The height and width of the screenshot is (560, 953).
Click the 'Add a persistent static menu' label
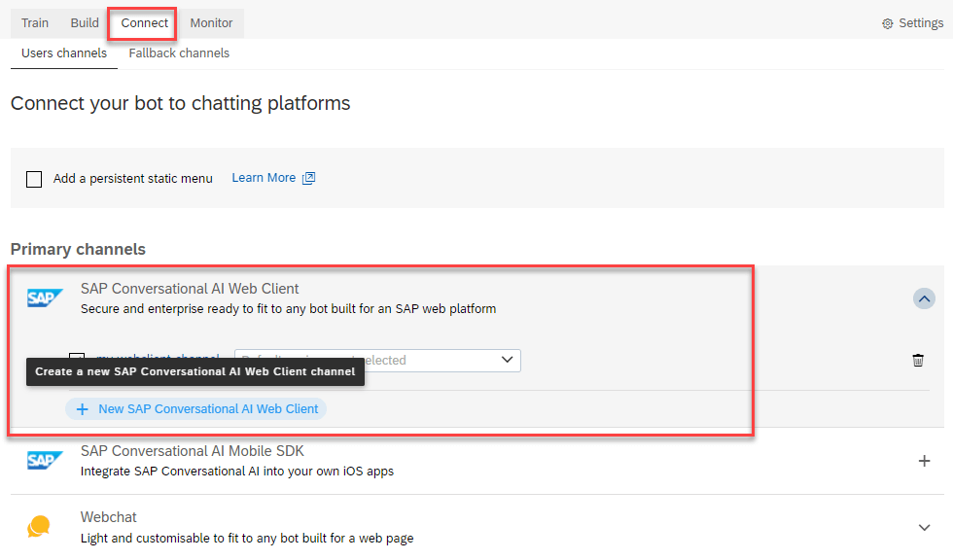tap(132, 179)
